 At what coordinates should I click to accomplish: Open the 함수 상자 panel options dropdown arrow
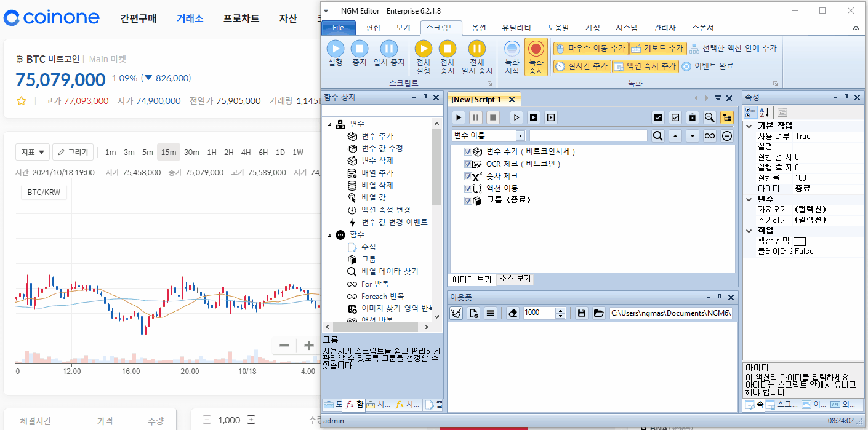tap(414, 98)
